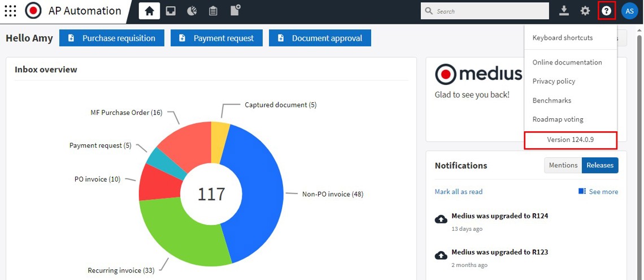The width and height of the screenshot is (644, 280).
Task: Open Online documentation from help menu
Action: pos(567,62)
